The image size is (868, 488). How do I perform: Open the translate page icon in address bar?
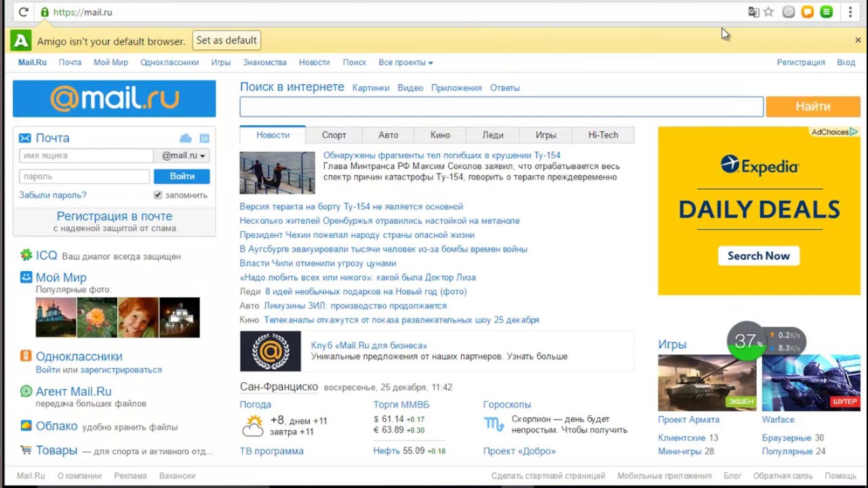pos(753,12)
